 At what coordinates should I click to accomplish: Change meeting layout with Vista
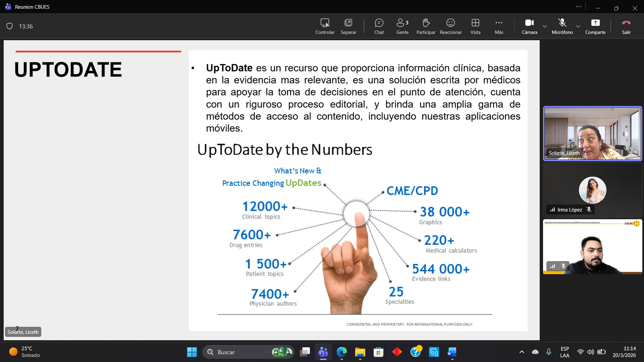pos(475,26)
